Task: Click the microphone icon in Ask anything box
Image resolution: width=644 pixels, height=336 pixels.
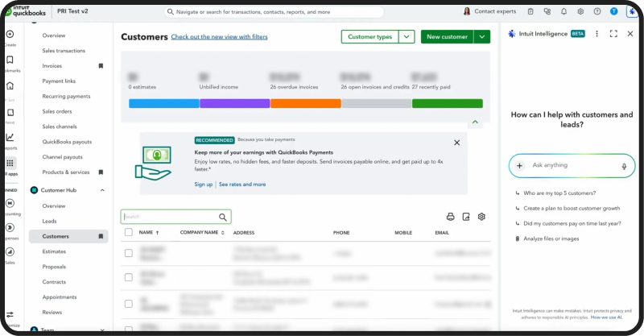Action: [x=624, y=166]
